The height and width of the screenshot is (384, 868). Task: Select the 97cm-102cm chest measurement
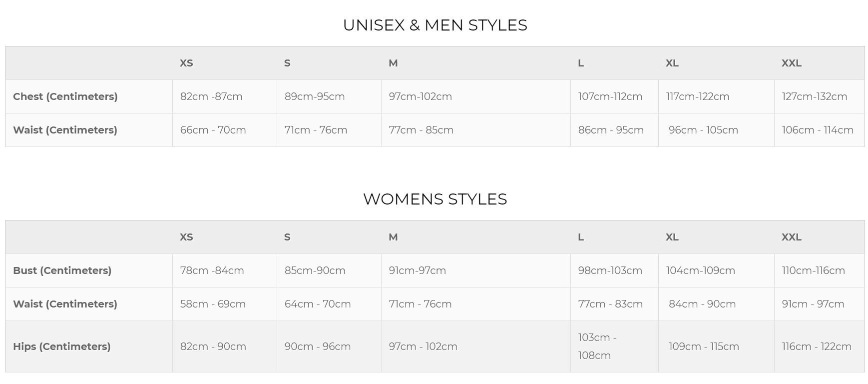pos(421,96)
